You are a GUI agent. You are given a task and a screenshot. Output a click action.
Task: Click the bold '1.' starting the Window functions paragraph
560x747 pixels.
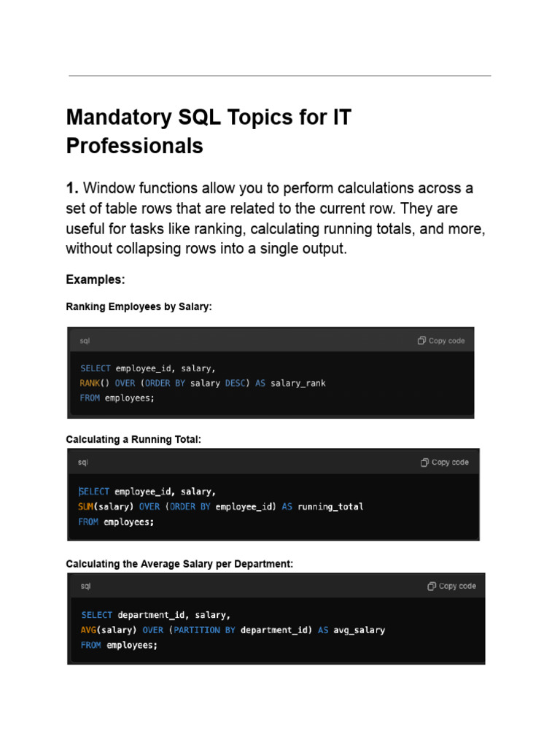74,188
